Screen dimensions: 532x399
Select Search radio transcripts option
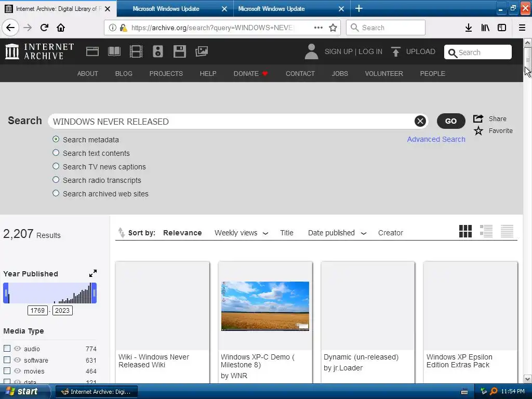tap(56, 180)
